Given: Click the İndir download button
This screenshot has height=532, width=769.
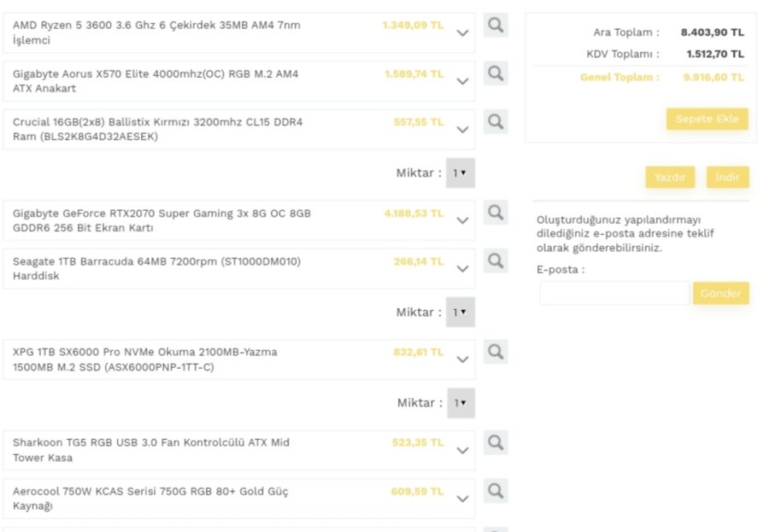Looking at the screenshot, I should pyautogui.click(x=727, y=177).
